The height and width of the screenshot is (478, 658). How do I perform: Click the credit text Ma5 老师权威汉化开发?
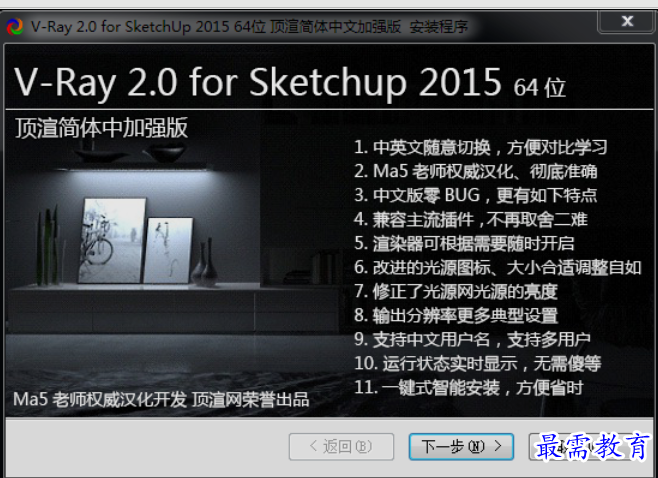coord(100,399)
